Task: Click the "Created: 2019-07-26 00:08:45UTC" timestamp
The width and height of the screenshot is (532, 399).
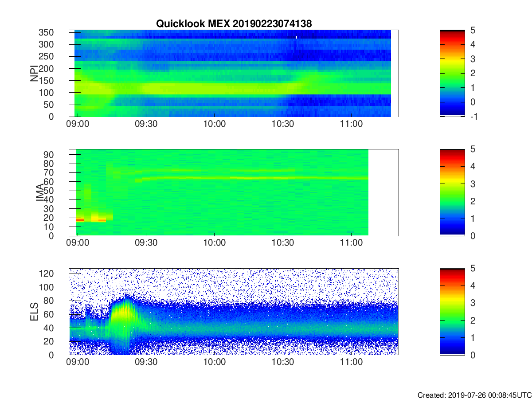Action: pos(474,395)
